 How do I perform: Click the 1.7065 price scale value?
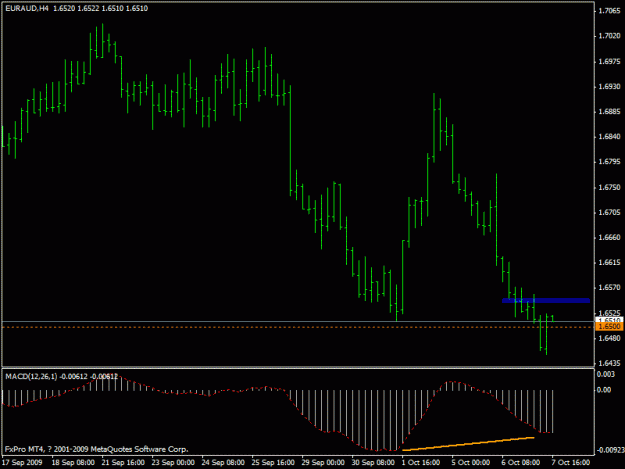pyautogui.click(x=609, y=11)
